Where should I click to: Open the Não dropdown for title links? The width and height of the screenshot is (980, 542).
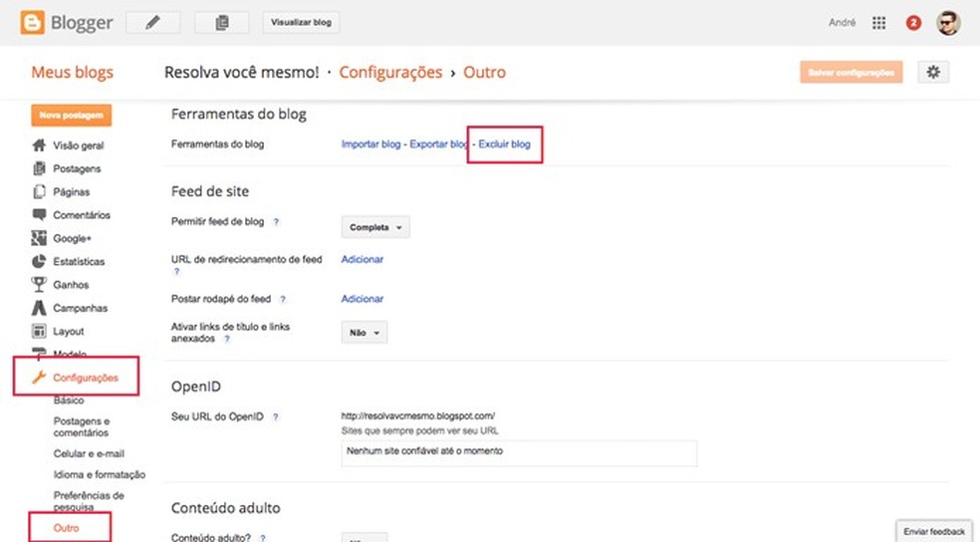365,333
